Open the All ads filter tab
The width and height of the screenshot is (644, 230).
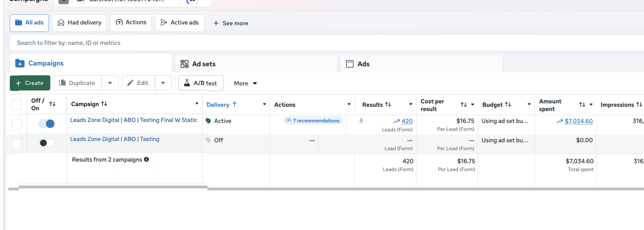pyautogui.click(x=29, y=23)
